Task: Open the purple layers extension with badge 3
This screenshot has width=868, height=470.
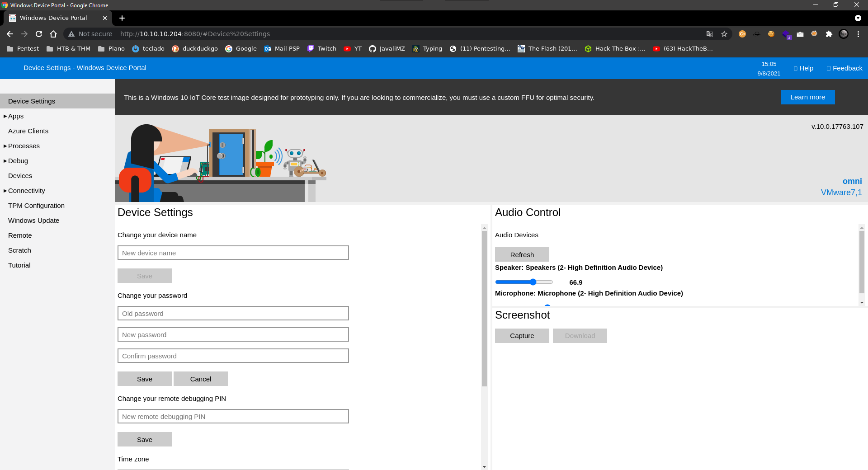Action: (x=786, y=34)
